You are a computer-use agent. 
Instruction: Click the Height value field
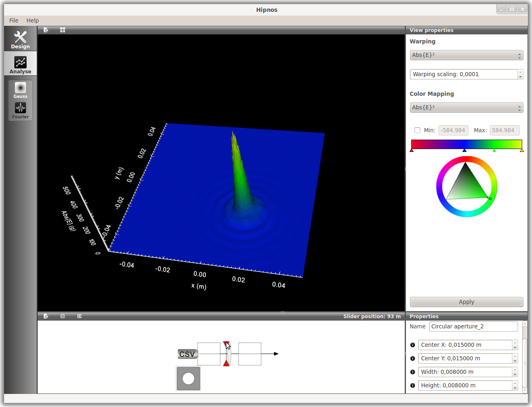[x=465, y=386]
